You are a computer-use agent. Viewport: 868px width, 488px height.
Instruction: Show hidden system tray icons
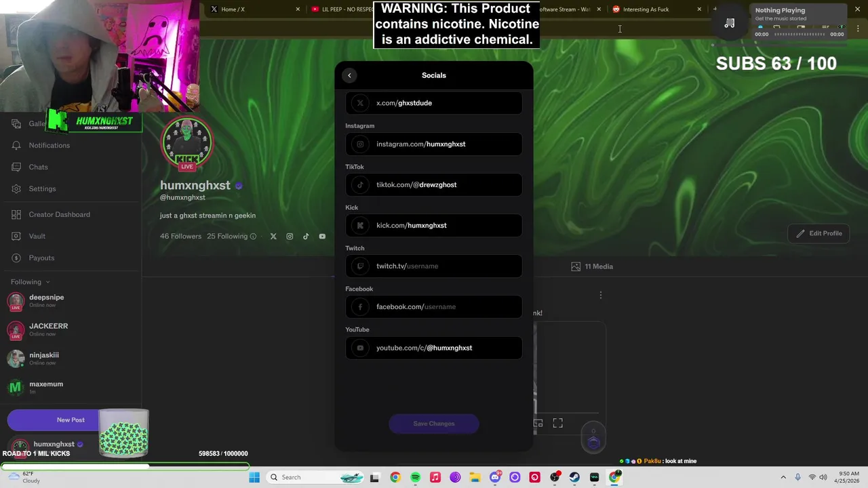click(783, 477)
